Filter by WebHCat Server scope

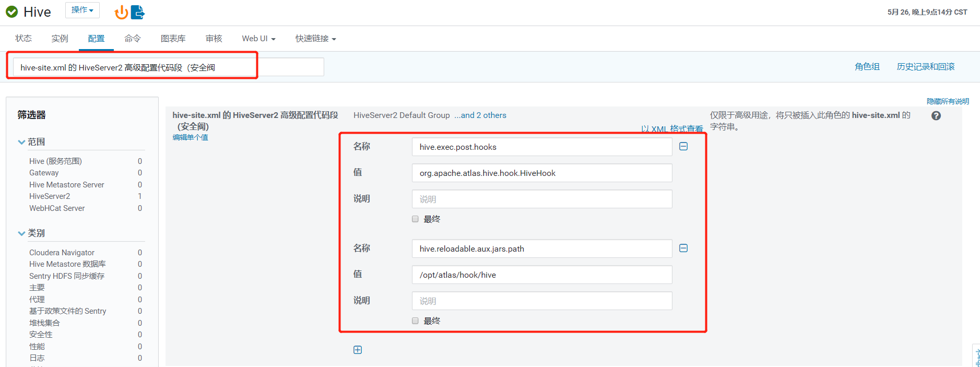tap(57, 208)
